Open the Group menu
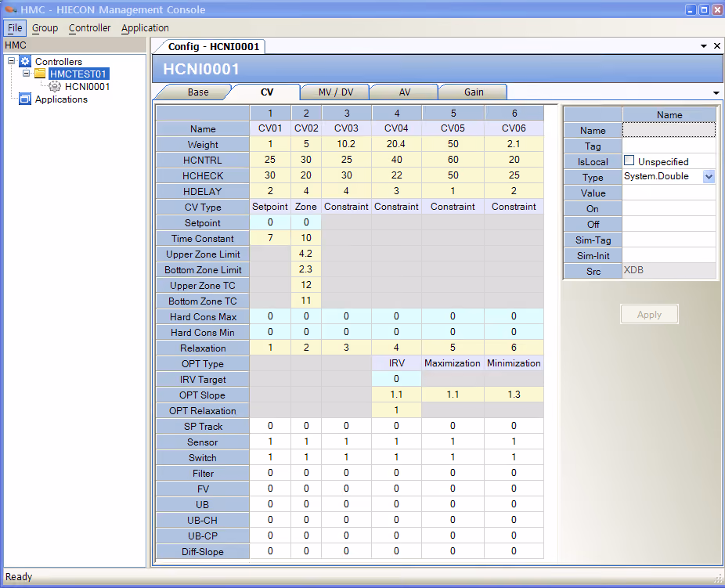 pos(45,27)
